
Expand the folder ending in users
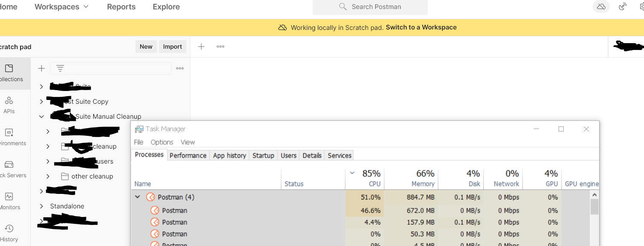tap(48, 161)
